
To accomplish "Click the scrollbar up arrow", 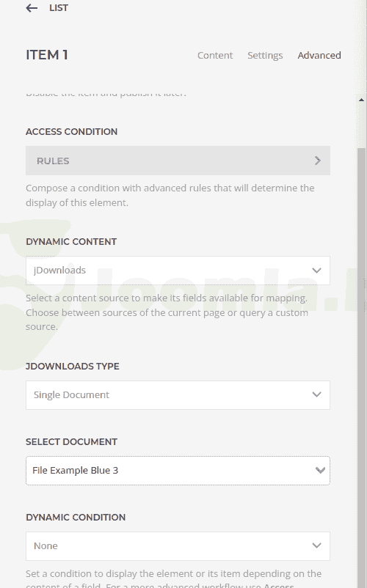I will (x=361, y=100).
